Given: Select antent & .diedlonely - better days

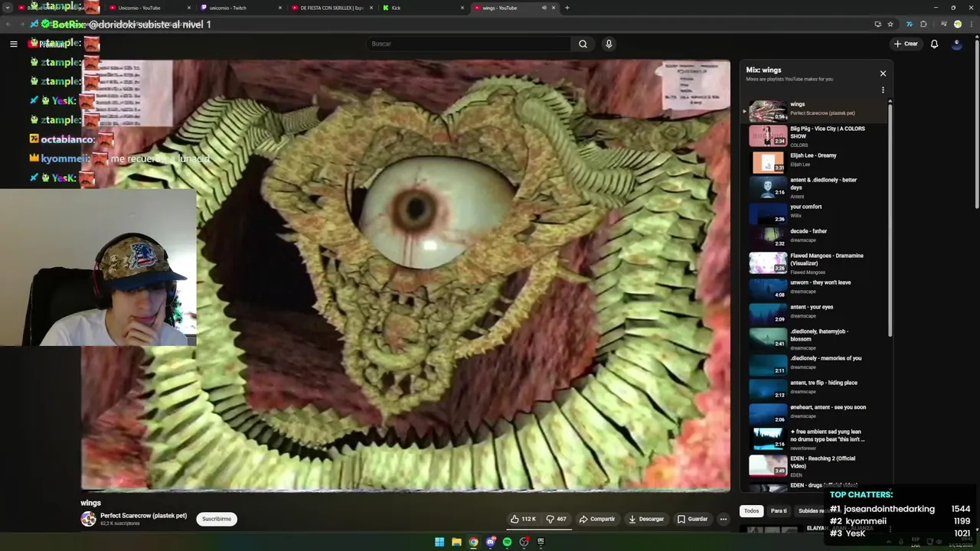Looking at the screenshot, I should click(815, 188).
